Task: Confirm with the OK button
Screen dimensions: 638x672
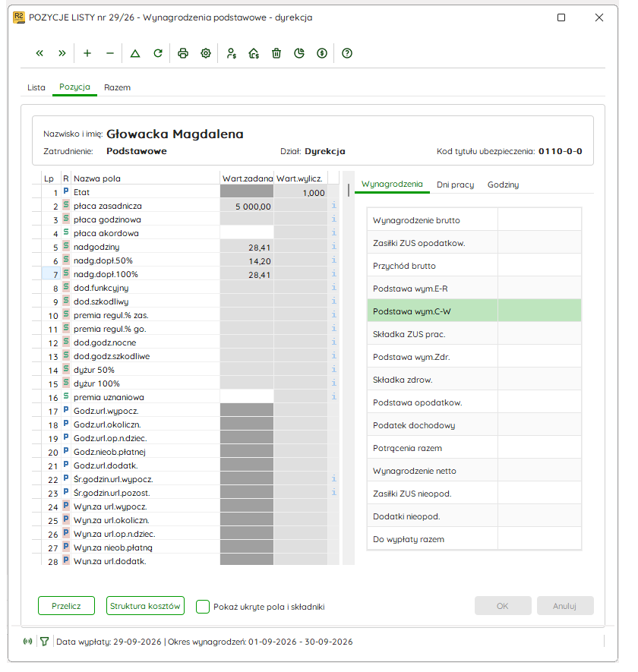Action: point(503,606)
